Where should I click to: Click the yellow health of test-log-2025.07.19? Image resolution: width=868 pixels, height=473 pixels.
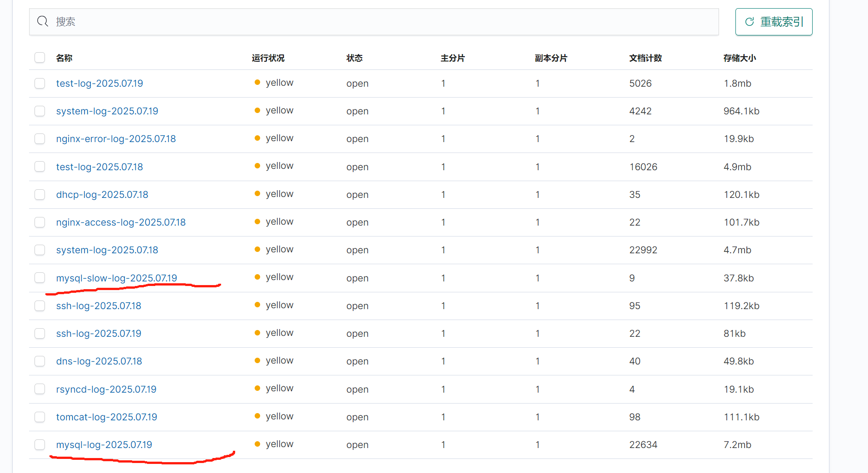coord(274,83)
